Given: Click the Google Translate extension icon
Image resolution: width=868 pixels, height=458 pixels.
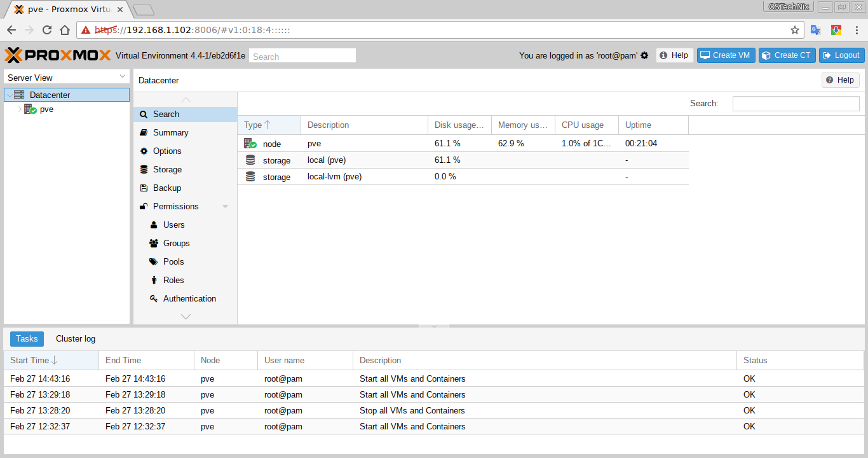Looking at the screenshot, I should [816, 30].
